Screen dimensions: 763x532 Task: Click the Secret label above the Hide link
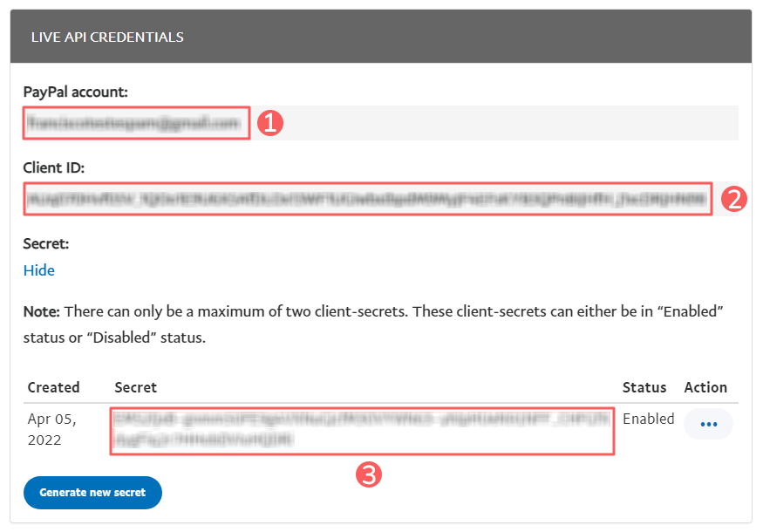(46, 243)
